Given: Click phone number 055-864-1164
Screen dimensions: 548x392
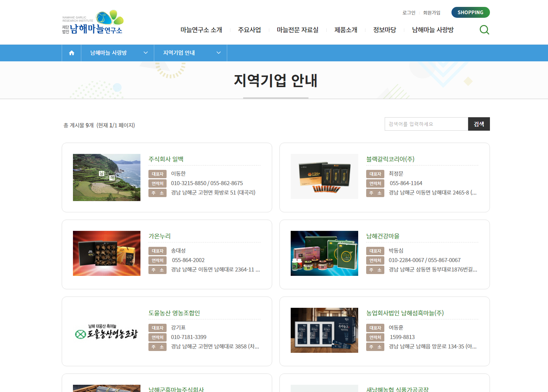Looking at the screenshot, I should 406,183.
